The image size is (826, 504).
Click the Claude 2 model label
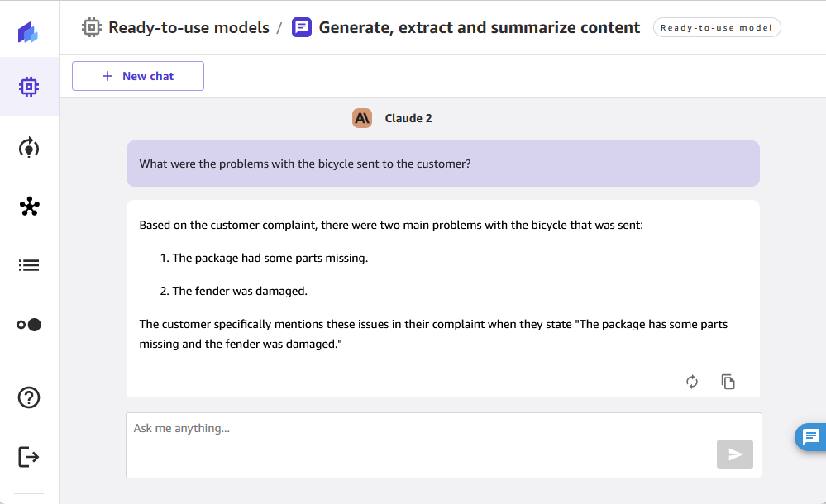408,118
